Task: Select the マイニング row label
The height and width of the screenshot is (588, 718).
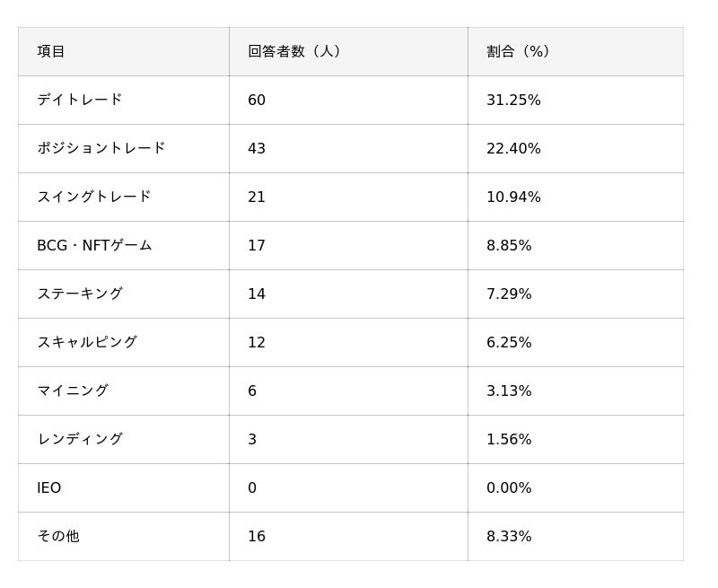Action: point(73,391)
